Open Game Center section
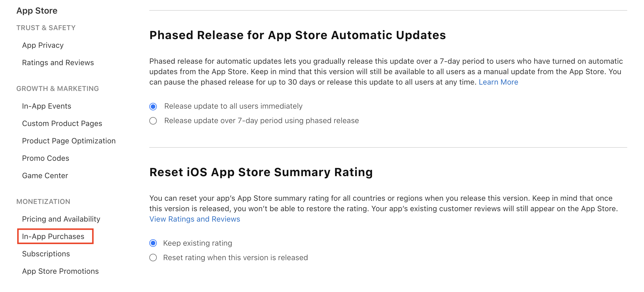 tap(45, 176)
